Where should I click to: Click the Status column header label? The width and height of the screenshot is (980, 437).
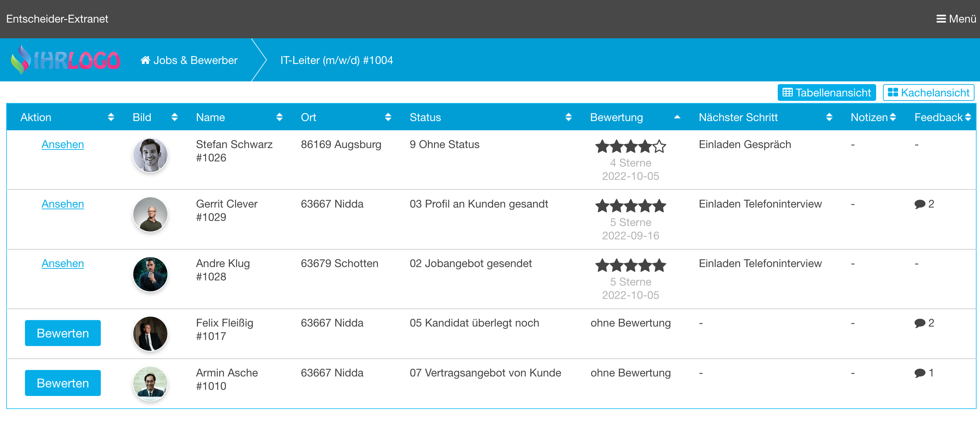pos(425,117)
